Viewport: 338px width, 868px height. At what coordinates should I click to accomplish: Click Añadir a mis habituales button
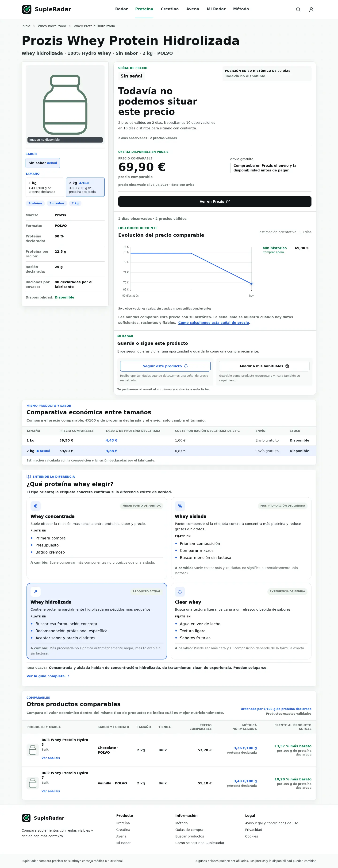pos(264,366)
